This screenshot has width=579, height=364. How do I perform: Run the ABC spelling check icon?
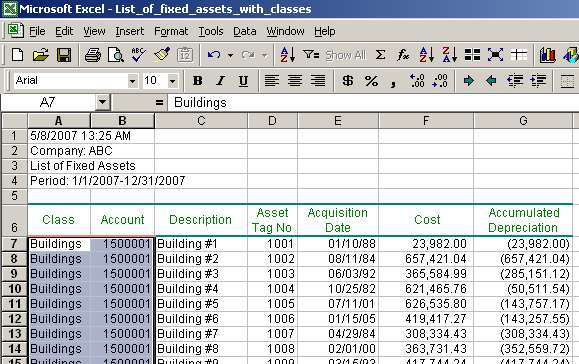(138, 55)
